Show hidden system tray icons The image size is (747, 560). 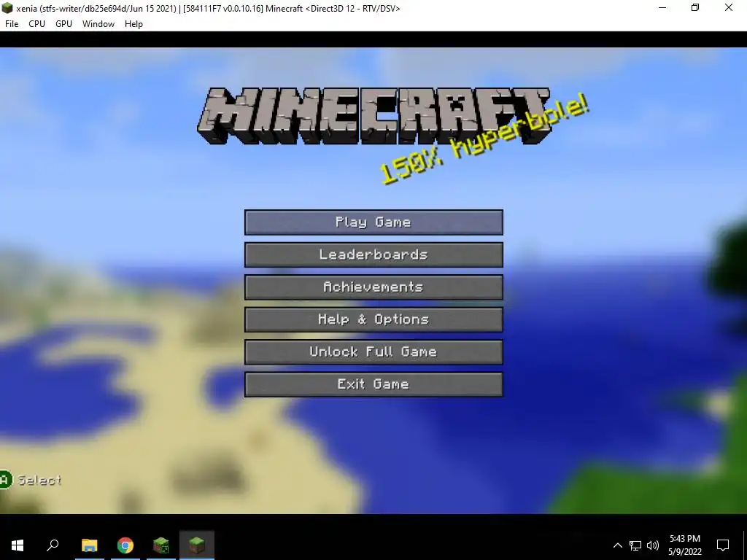(617, 545)
